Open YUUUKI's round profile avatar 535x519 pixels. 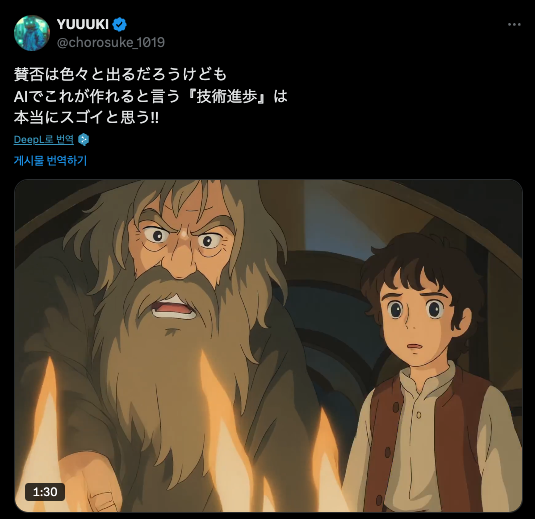pos(32,33)
